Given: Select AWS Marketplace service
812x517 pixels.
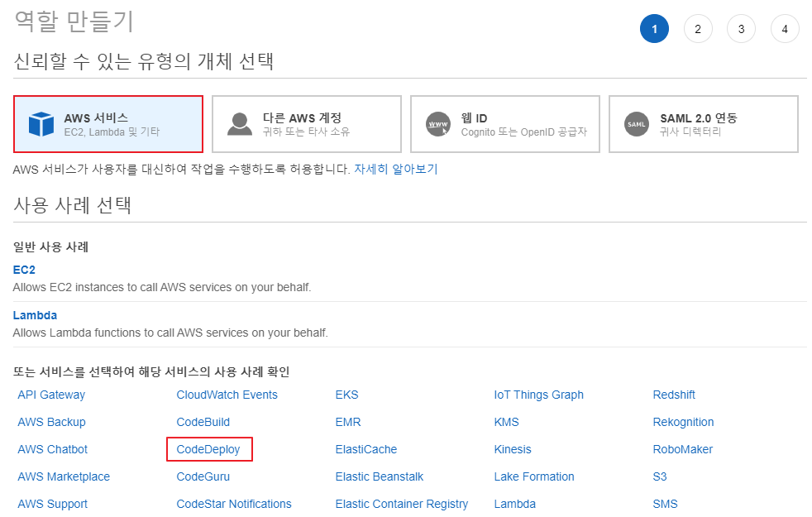Looking at the screenshot, I should 64,476.
